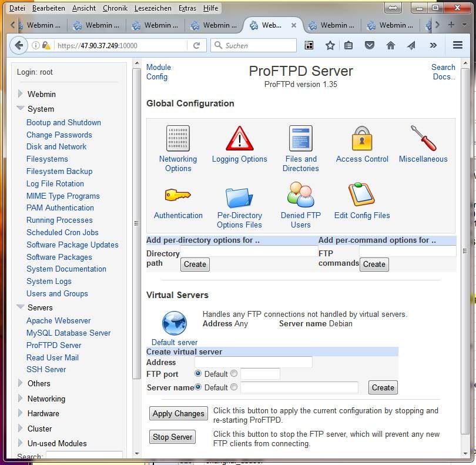Expand the Cluster sidebar category
This screenshot has height=465, width=476.
click(x=21, y=428)
